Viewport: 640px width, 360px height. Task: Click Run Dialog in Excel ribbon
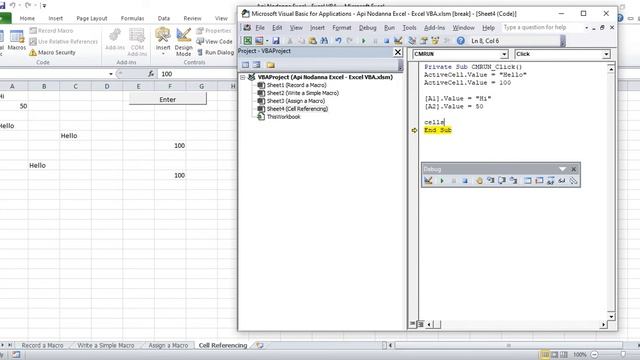pyautogui.click(x=215, y=52)
